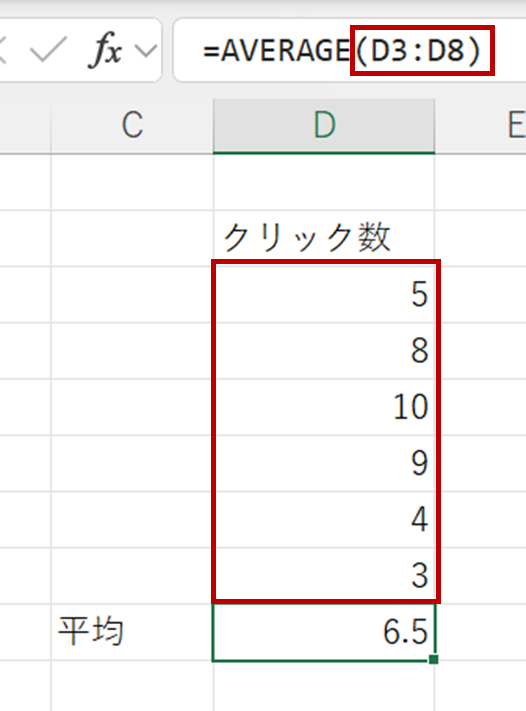526x711 pixels.
Task: Confirm the formula with the checkmark icon
Action: click(x=48, y=50)
